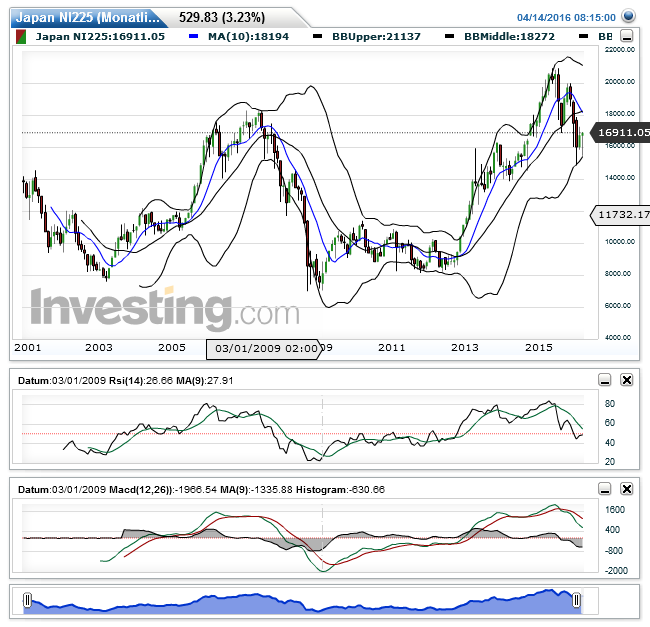Click the 529.83 (3.23%) change value
Screen dimensions: 650x627
(x=222, y=17)
